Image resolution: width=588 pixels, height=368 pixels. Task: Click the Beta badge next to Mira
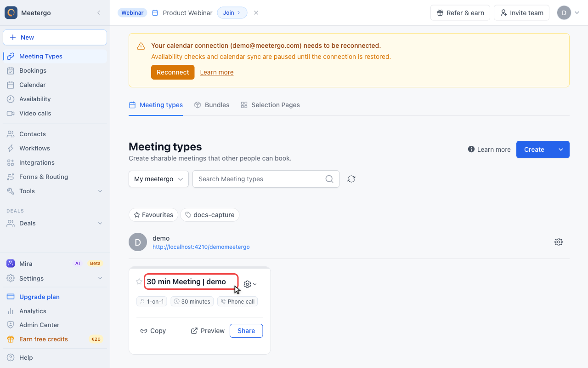tap(95, 264)
